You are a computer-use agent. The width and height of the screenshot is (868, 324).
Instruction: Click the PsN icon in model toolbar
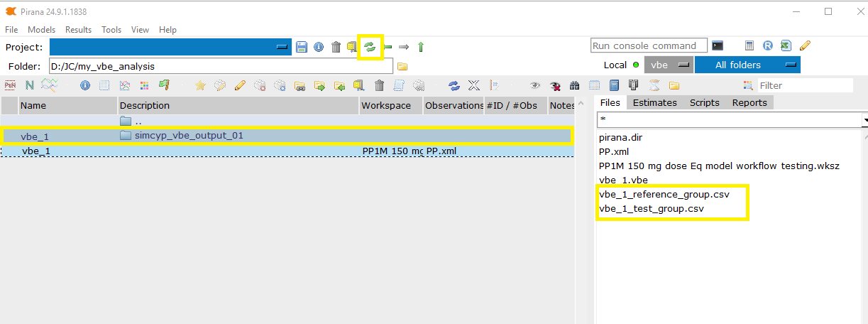10,85
